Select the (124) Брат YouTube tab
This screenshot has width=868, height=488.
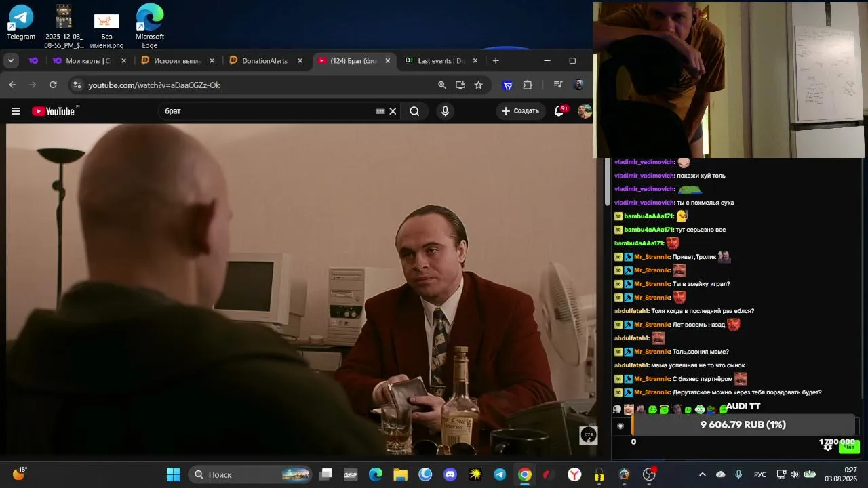[x=353, y=61]
